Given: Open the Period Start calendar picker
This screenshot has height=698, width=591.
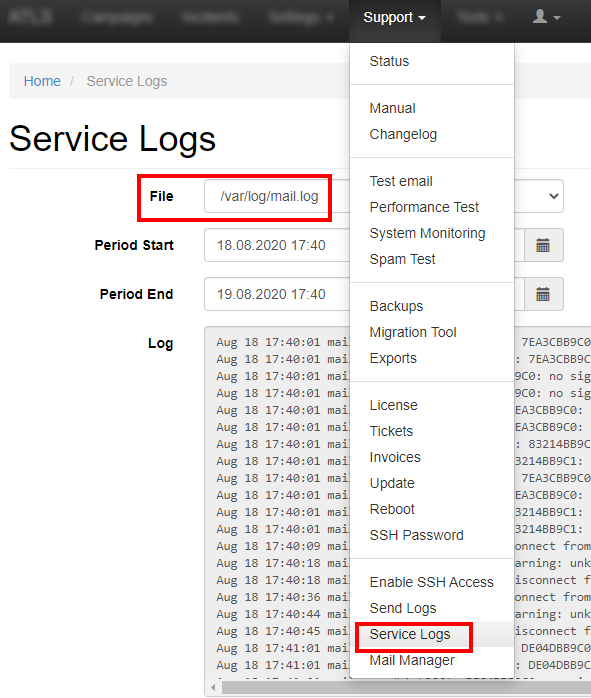Looking at the screenshot, I should 543,245.
